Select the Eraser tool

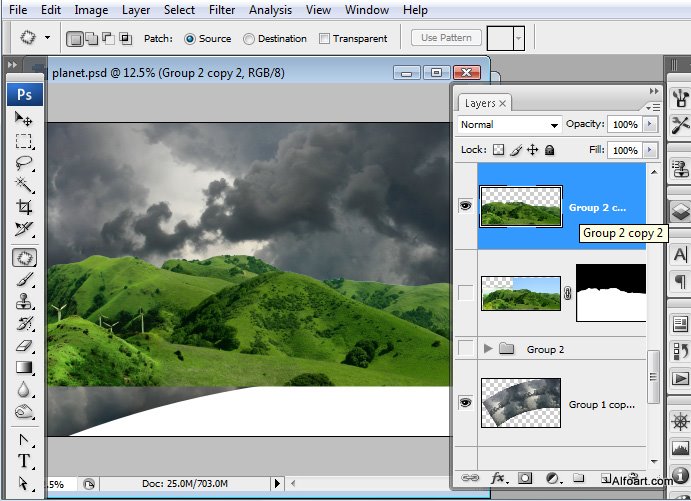[x=24, y=346]
